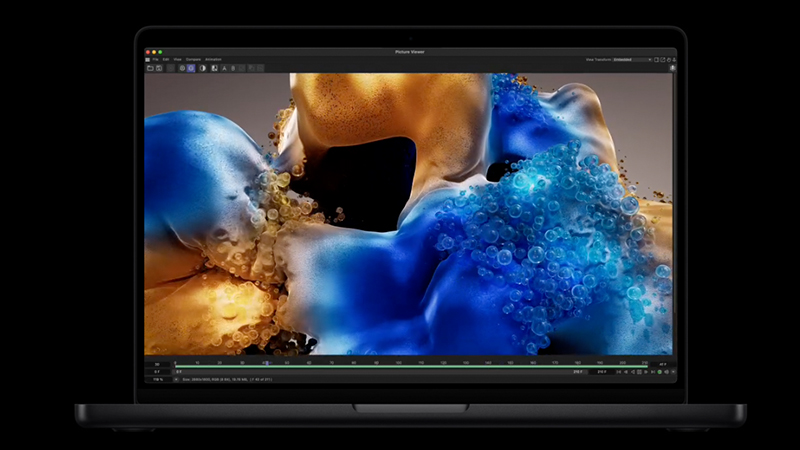Click the green record dot in playback controls
Image resolution: width=800 pixels, height=450 pixels.
[660, 372]
